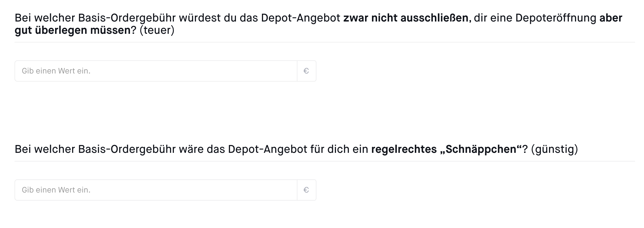644x228 pixels.
Task: Click "Depot-Angebot" in the first question
Action: click(300, 18)
